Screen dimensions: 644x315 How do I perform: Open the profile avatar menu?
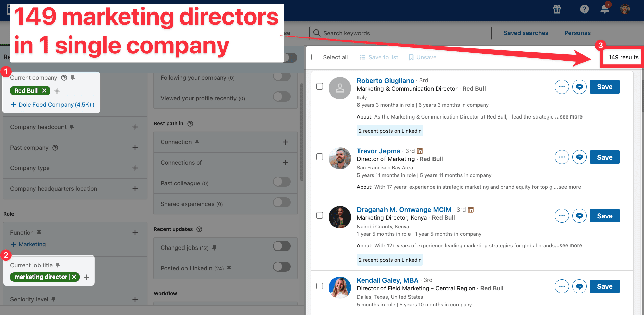625,9
